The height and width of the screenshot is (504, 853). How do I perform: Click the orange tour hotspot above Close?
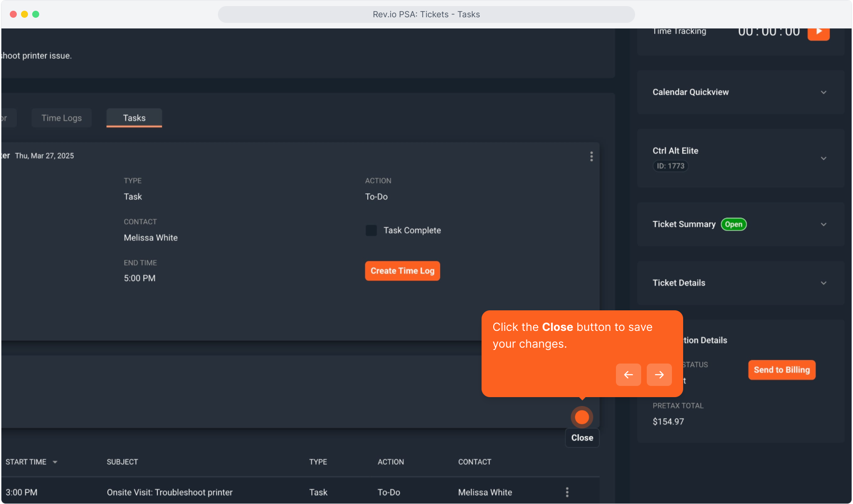581,417
